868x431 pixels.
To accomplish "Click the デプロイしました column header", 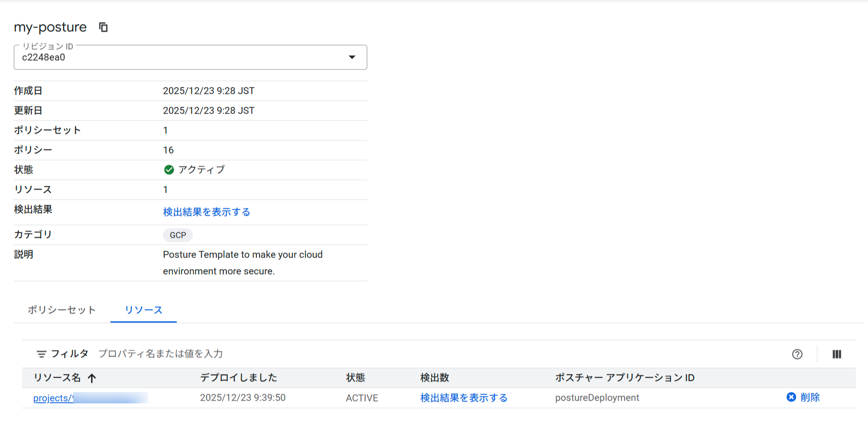I will [x=238, y=378].
